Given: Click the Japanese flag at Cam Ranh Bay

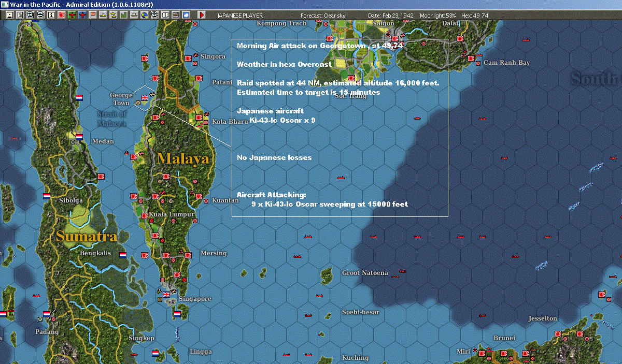Looking at the screenshot, I should (471, 58).
